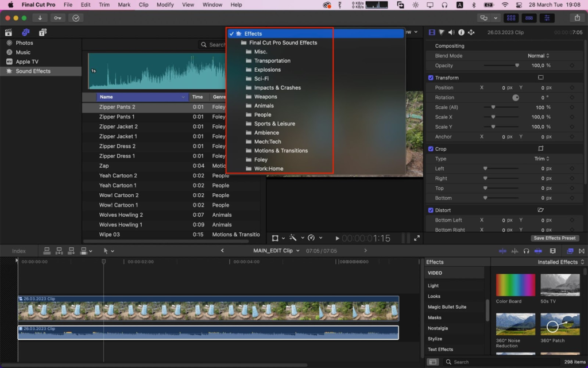
Task: Show Crop on-screen controls icon
Action: pos(540,149)
